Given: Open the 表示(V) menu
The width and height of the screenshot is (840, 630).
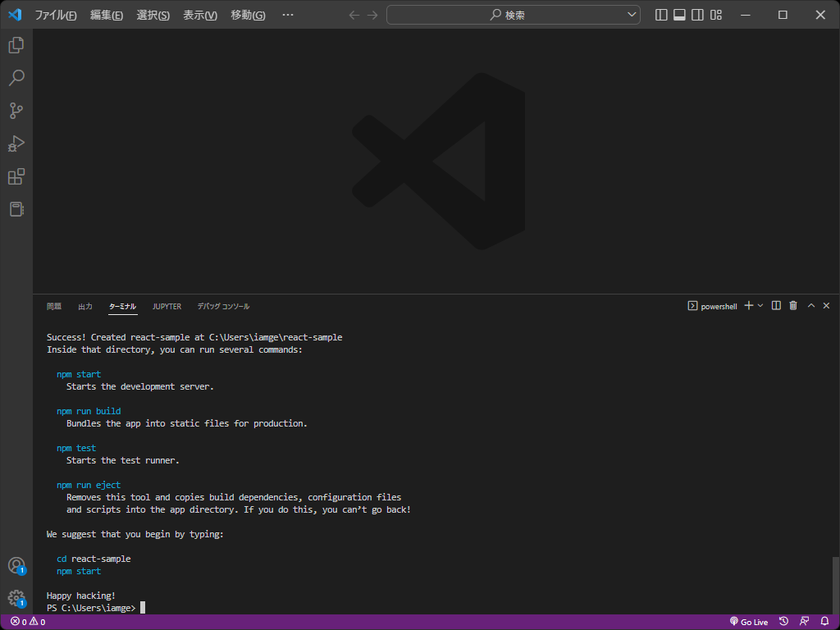Looking at the screenshot, I should [200, 15].
